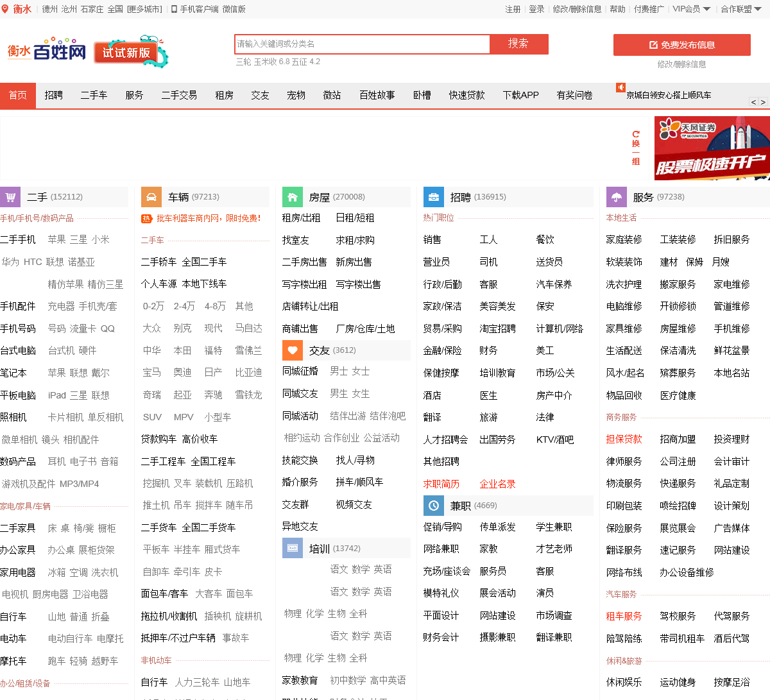
Task: Click the 家教教育 training link
Action: point(300,681)
